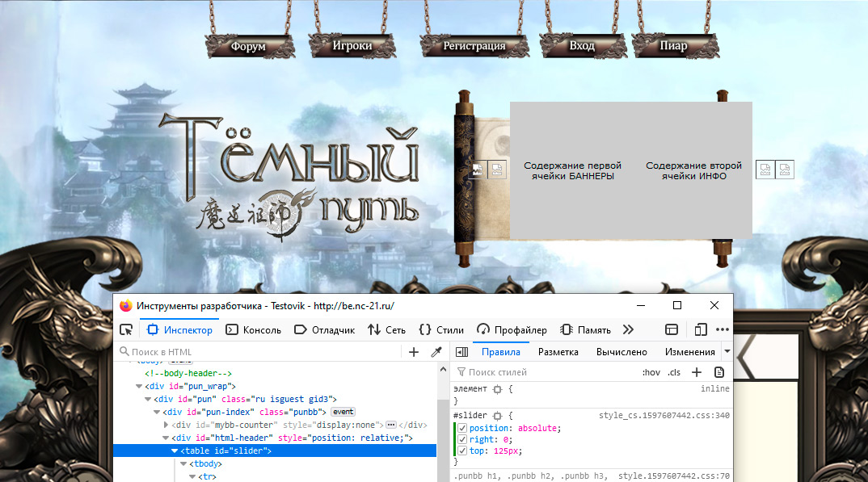This screenshot has width=868, height=482.
Task: Uncheck the position: absolute declaration
Action: point(462,428)
